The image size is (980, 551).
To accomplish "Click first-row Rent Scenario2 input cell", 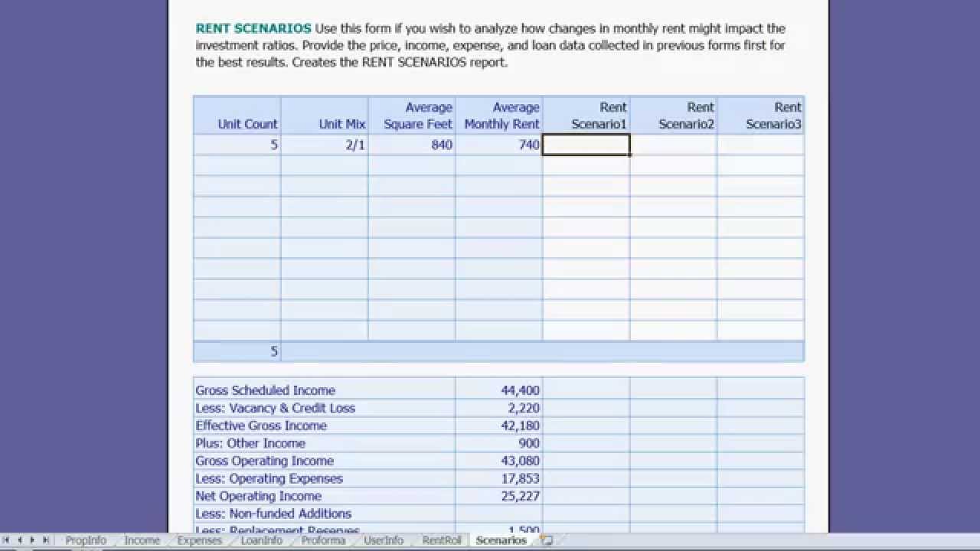I will click(x=674, y=145).
